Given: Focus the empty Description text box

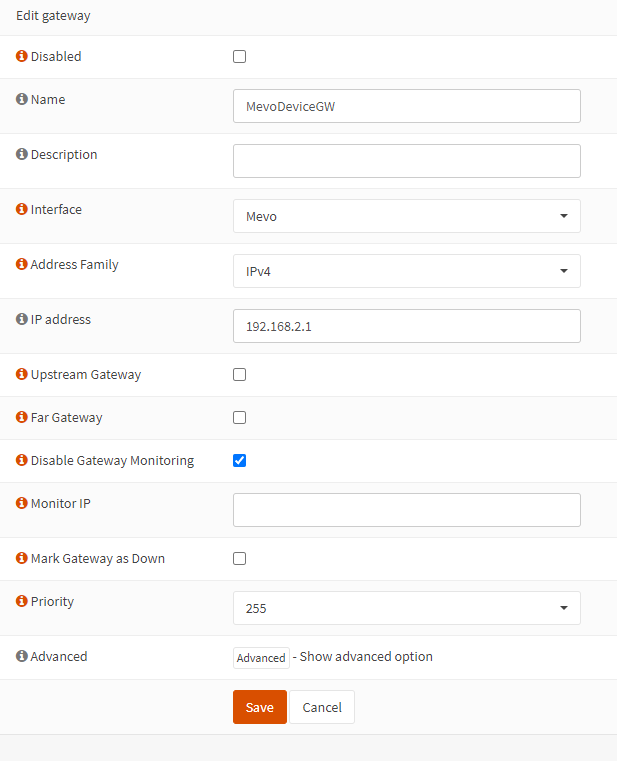Looking at the screenshot, I should [x=406, y=161].
